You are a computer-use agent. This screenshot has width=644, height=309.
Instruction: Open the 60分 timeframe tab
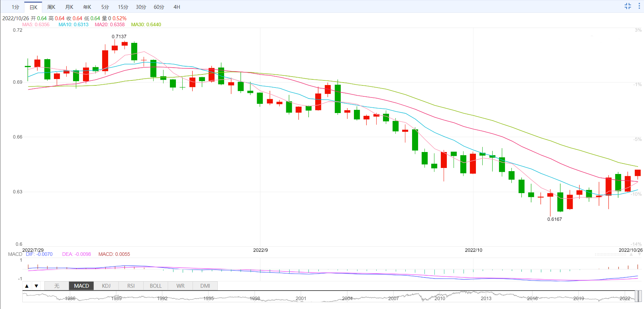(159, 7)
